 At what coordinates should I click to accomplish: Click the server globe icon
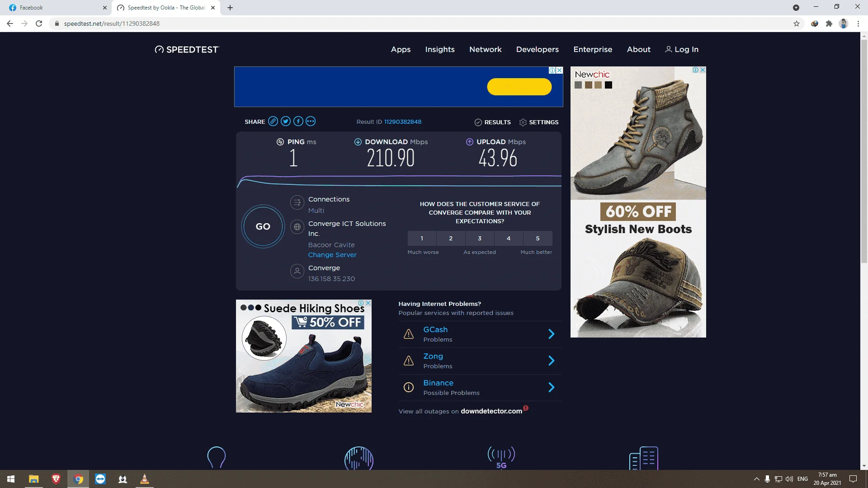coord(297,227)
